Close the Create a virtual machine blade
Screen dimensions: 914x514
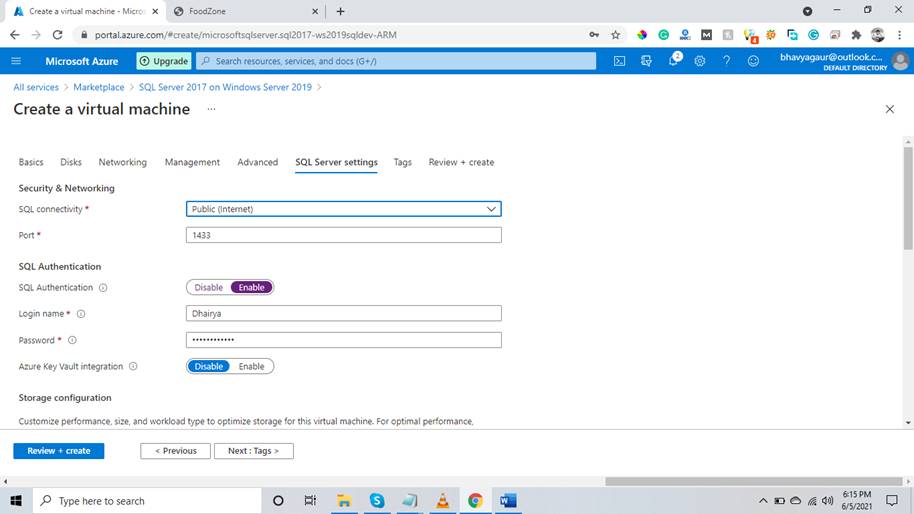[890, 109]
